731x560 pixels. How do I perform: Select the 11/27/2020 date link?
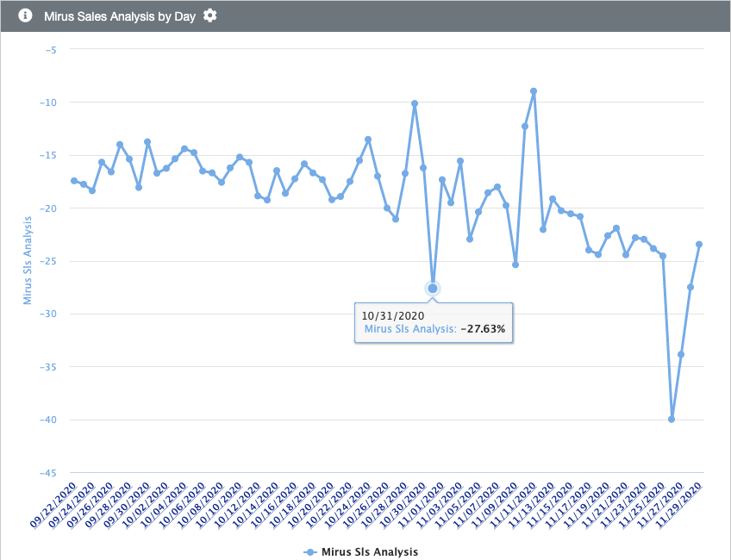coord(659,506)
